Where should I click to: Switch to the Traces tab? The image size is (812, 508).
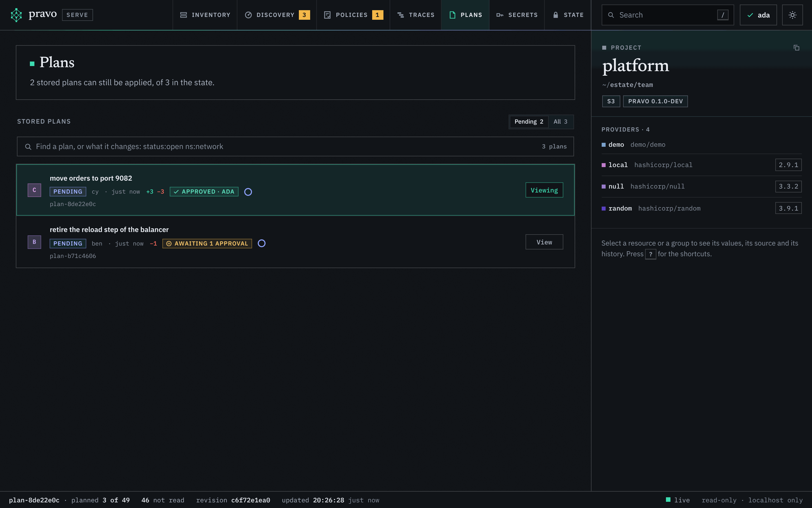click(x=415, y=15)
